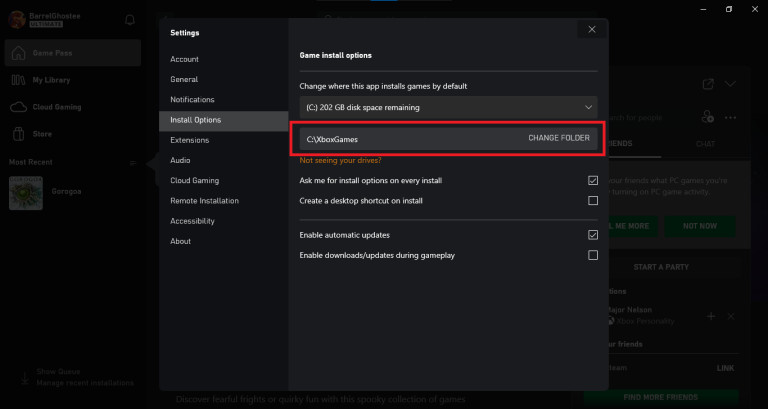Viewport: 768px width, 409px height.
Task: Uncheck Ask me for install options checkbox
Action: tap(593, 181)
